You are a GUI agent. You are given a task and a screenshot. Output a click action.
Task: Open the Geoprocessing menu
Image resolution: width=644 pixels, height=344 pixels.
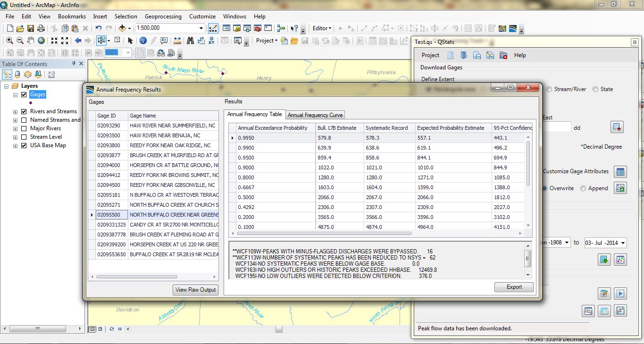[163, 16]
